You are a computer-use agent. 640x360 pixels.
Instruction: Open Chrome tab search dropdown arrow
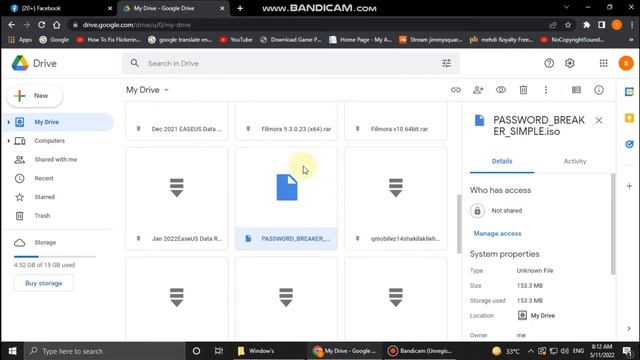[566, 7]
